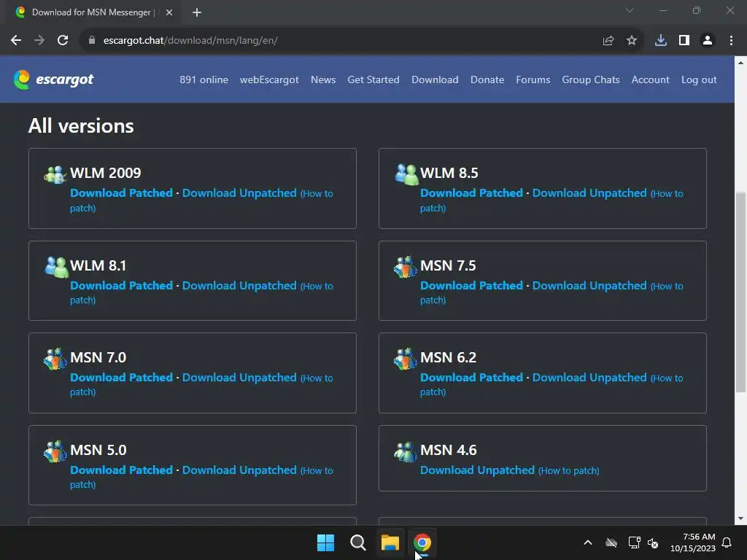The image size is (747, 560).
Task: Download Patched WLM 8.1
Action: pos(122,285)
